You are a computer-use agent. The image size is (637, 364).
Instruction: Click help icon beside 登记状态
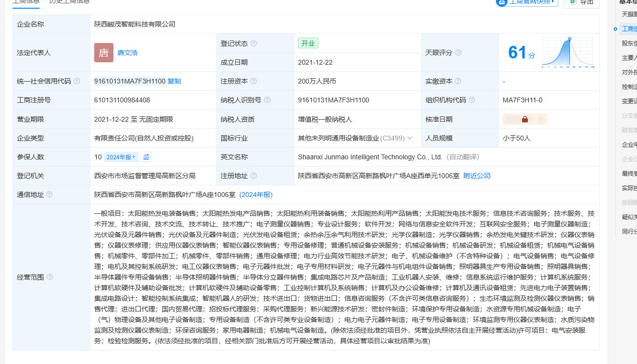click(x=254, y=43)
